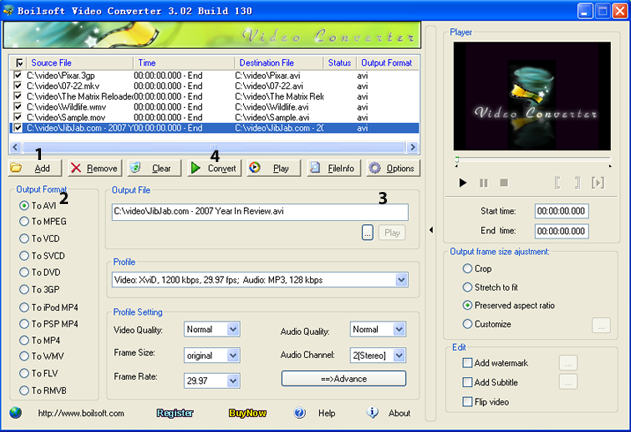The width and height of the screenshot is (631, 432).
Task: Choose the Customize frame size option
Action: point(487,324)
